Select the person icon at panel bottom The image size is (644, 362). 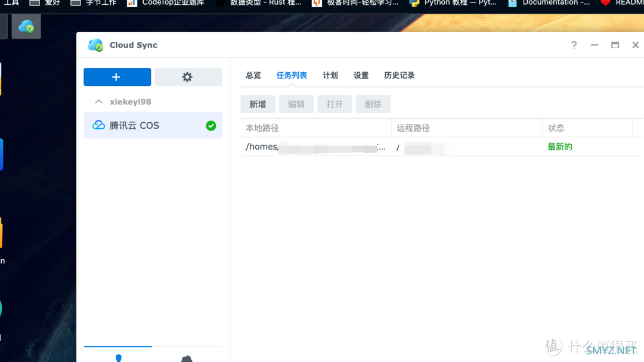coord(119,358)
